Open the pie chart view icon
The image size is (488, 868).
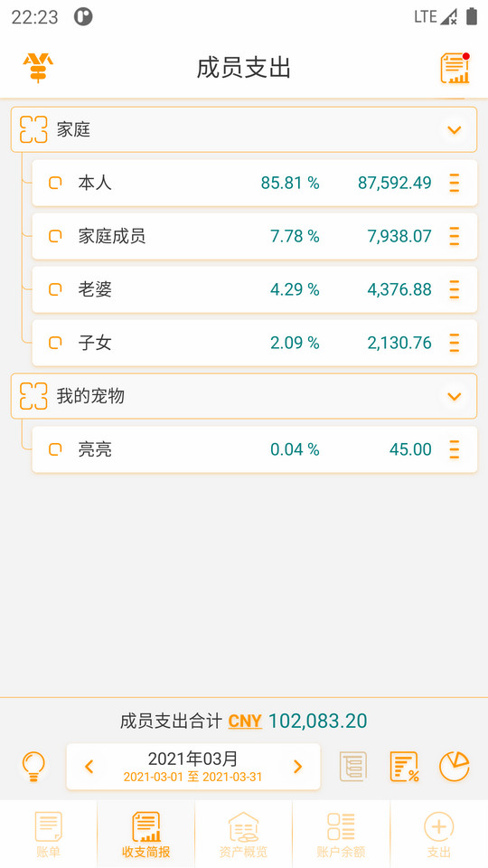pyautogui.click(x=454, y=767)
